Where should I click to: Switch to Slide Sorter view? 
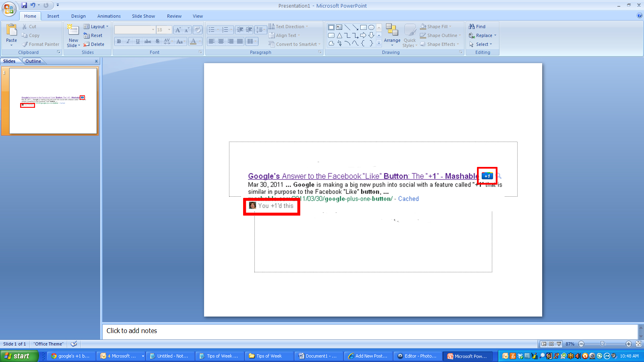click(x=551, y=344)
